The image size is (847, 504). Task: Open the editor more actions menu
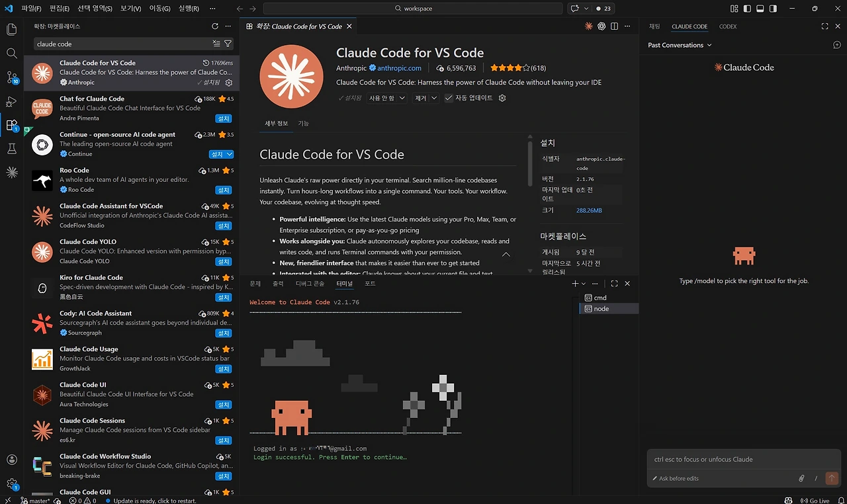[x=627, y=26]
